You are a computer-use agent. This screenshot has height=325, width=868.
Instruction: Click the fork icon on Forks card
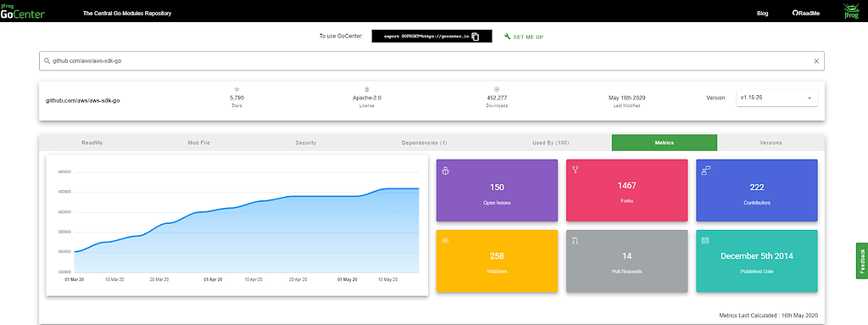tap(576, 170)
